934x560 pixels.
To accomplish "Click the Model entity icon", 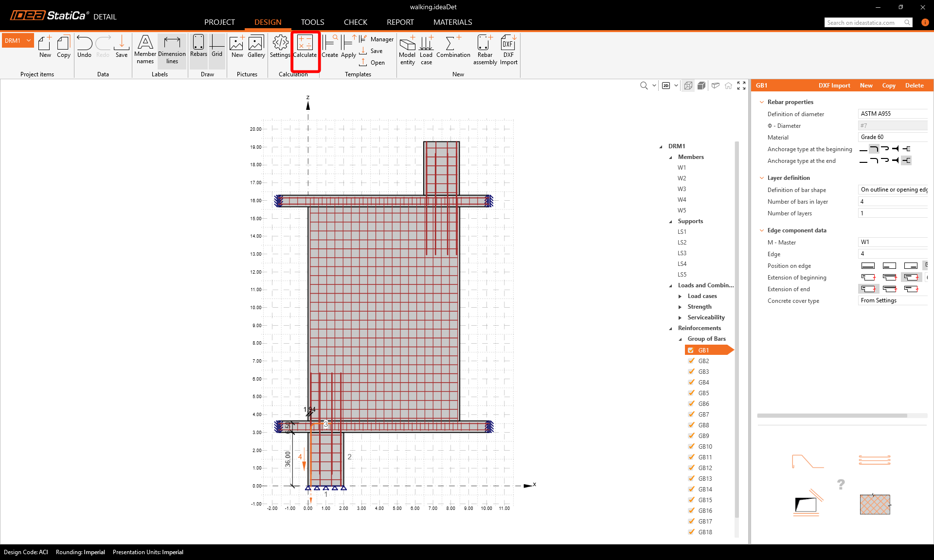I will (407, 44).
